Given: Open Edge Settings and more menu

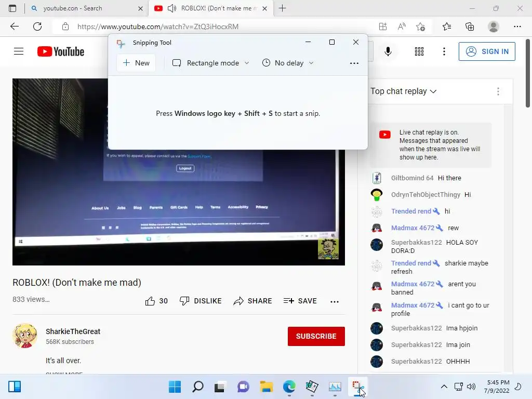Looking at the screenshot, I should [x=517, y=26].
